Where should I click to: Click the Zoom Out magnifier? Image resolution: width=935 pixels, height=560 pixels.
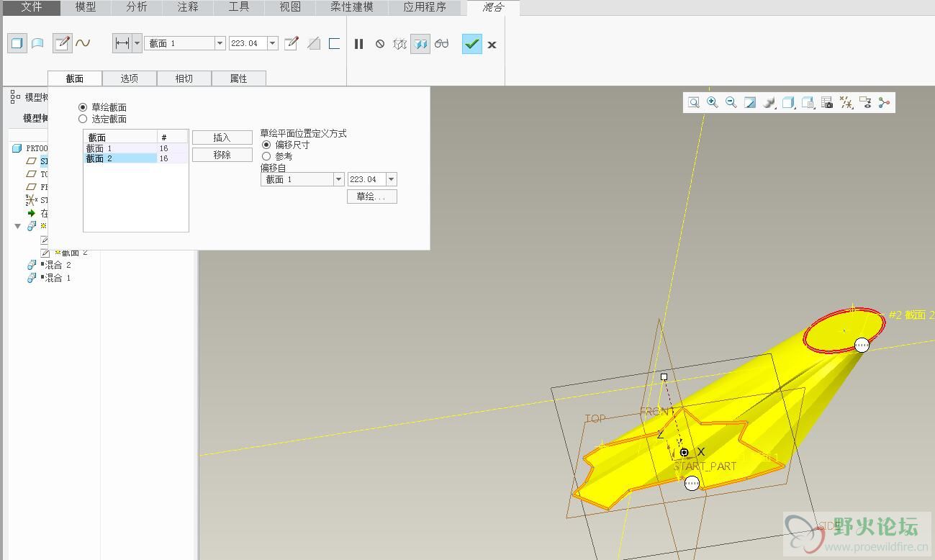tap(731, 103)
